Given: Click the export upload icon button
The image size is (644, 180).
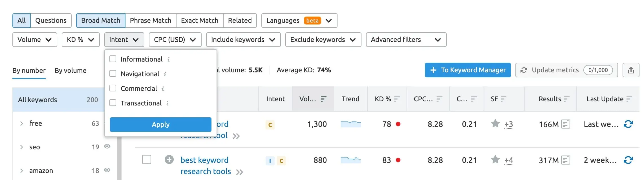Looking at the screenshot, I should 631,70.
